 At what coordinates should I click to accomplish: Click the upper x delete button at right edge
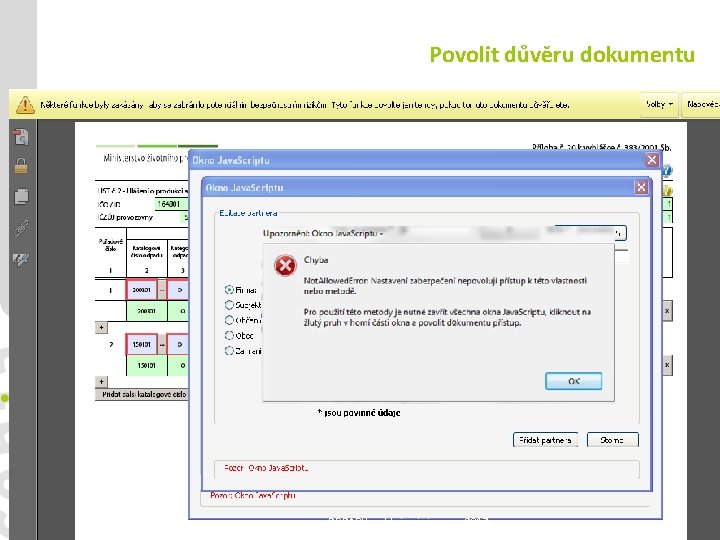click(667, 311)
